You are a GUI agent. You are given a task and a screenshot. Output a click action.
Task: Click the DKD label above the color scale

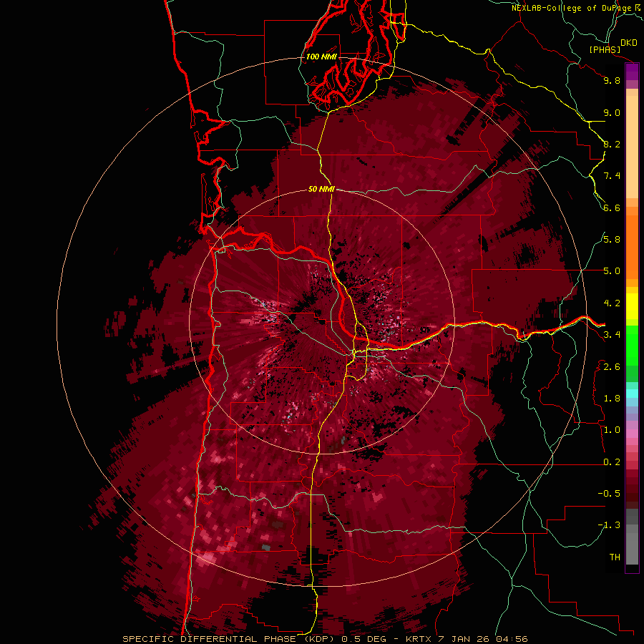(x=629, y=43)
